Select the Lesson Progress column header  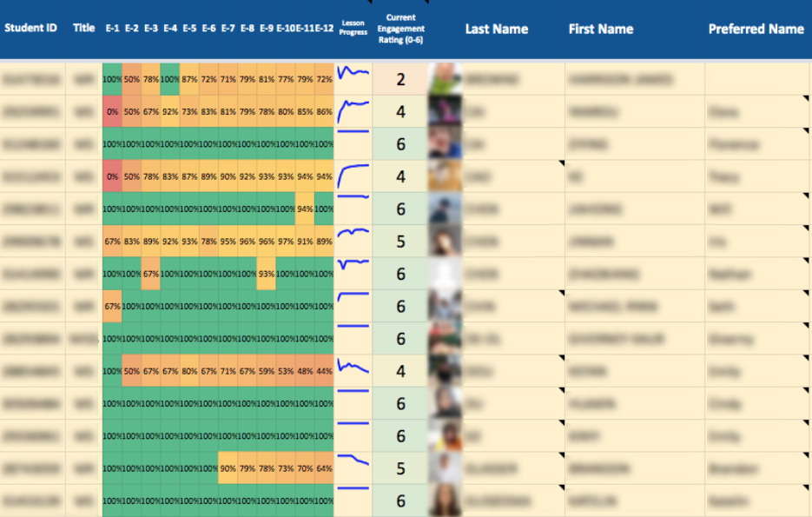click(353, 28)
